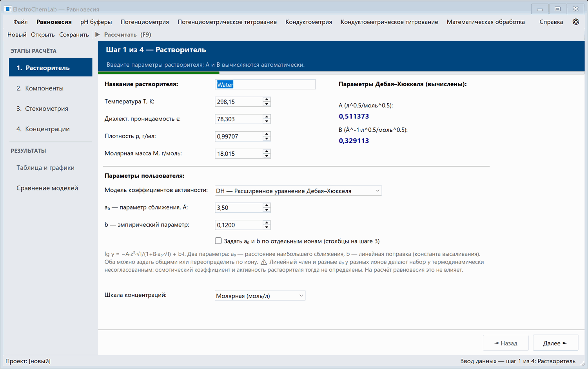
Task: Decrease Температура T value with down arrow
Action: click(267, 104)
